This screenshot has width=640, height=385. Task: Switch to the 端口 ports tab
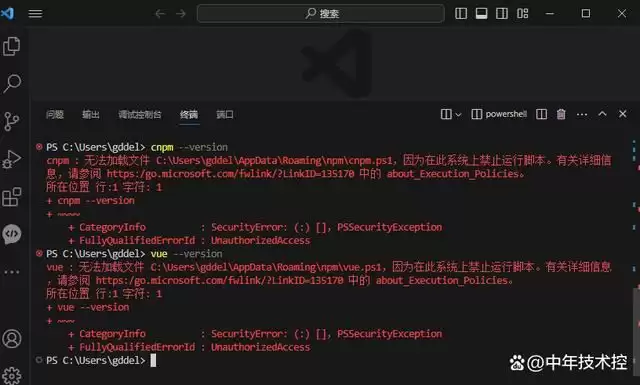point(224,114)
